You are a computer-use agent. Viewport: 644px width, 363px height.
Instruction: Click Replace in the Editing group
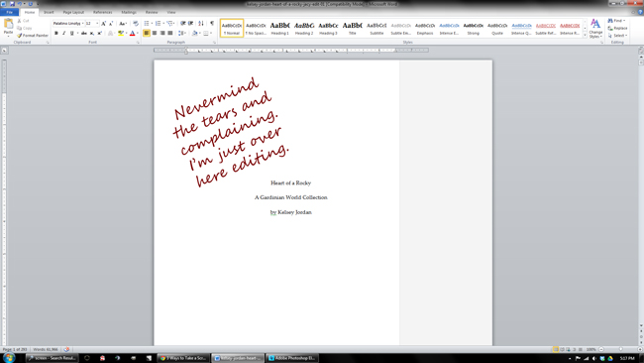pos(617,28)
